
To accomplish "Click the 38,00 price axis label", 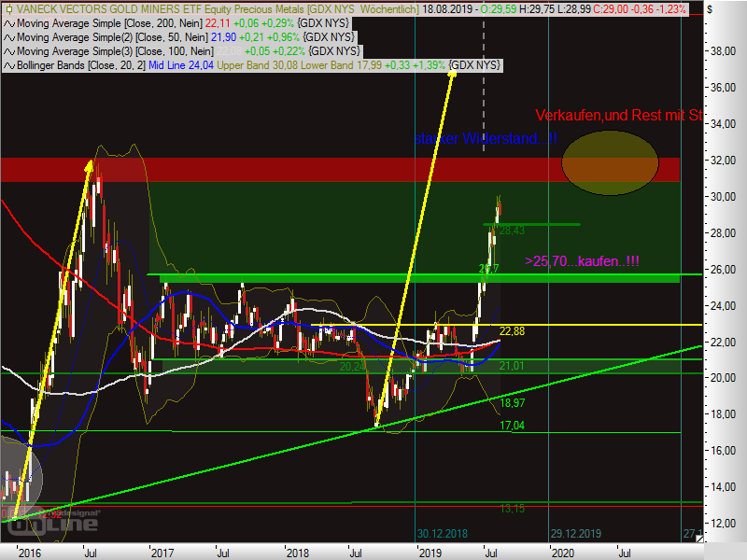I will point(723,51).
